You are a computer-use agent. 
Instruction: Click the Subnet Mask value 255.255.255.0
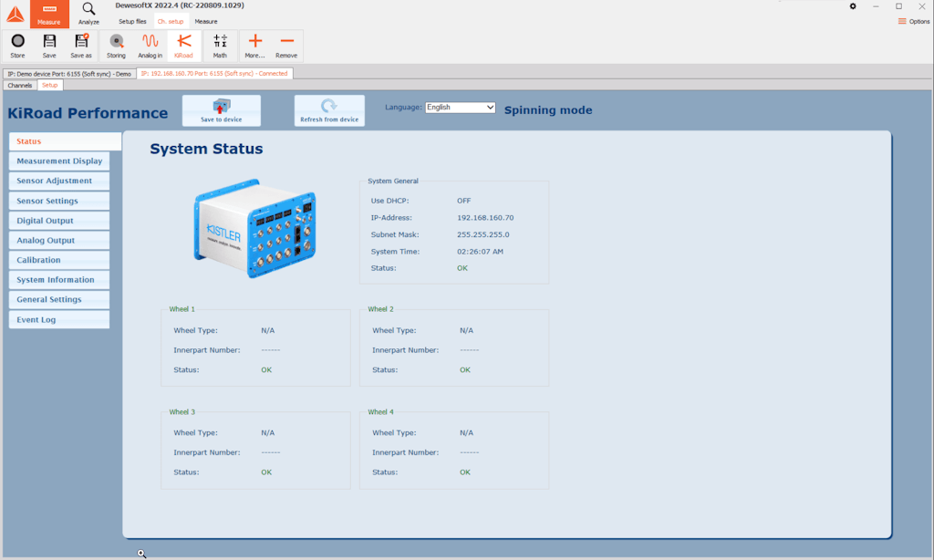(x=483, y=234)
